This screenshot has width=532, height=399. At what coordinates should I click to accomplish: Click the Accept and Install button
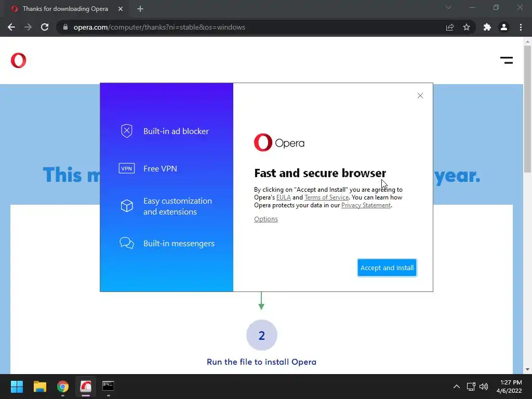(387, 268)
